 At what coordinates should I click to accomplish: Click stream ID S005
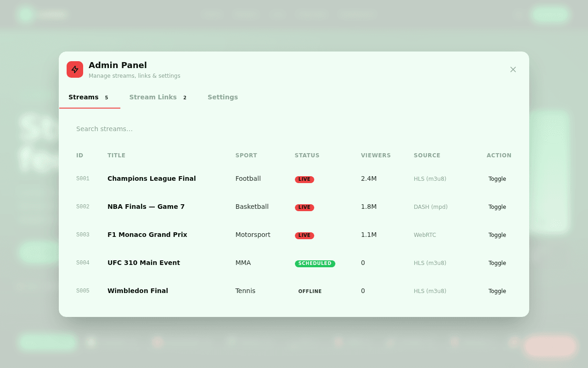click(x=83, y=291)
